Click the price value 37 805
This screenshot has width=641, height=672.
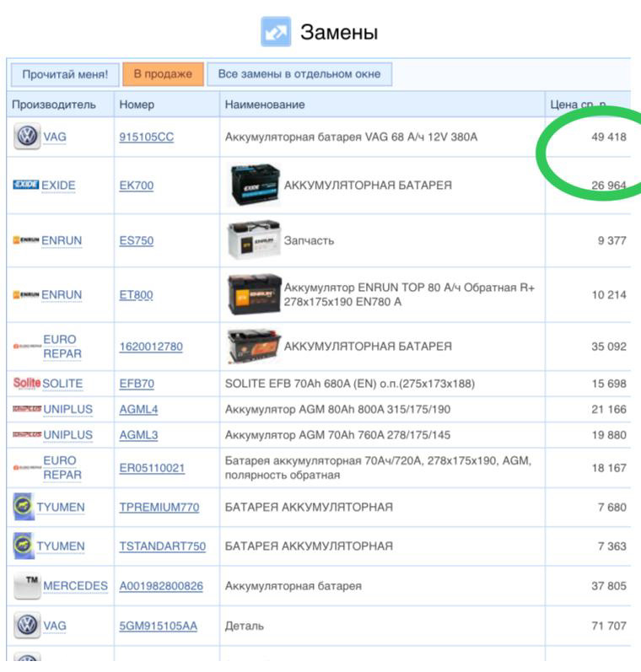click(x=609, y=586)
